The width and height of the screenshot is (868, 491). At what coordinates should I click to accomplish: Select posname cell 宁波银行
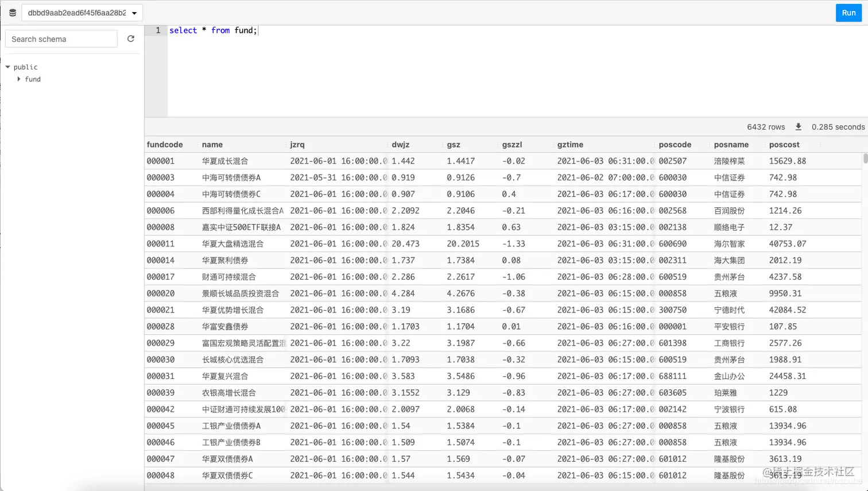(729, 409)
